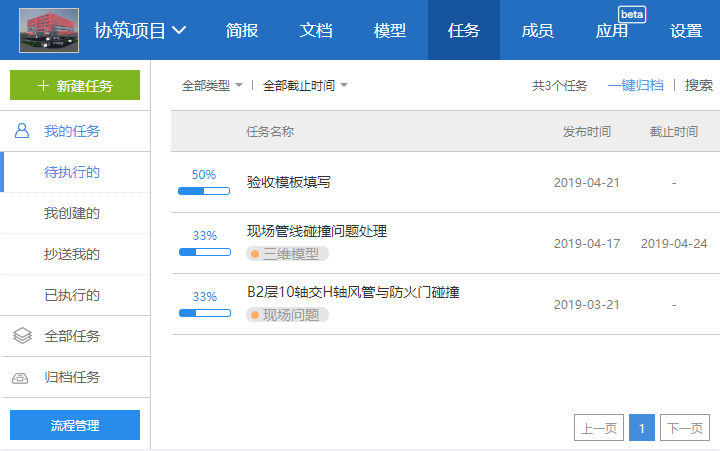Select 我的任务 in sidebar
The height and width of the screenshot is (451, 720).
pos(75,131)
